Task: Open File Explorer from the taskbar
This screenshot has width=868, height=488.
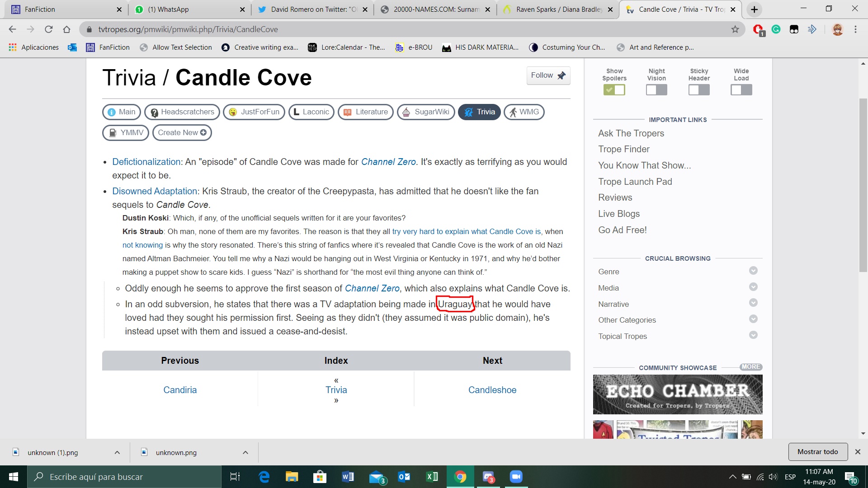Action: pos(292,477)
